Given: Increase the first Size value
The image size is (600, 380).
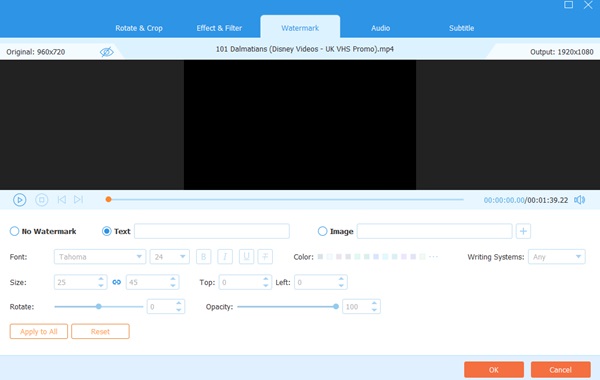Looking at the screenshot, I should point(101,279).
